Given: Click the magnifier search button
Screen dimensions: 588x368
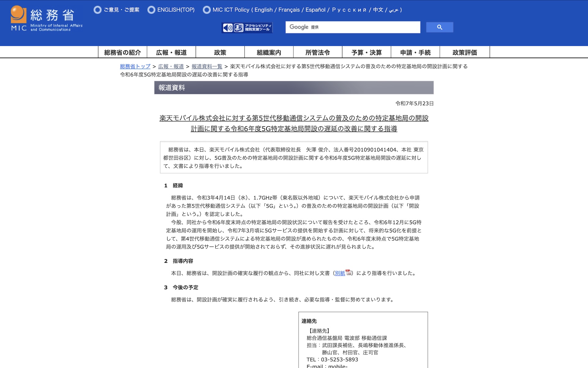Looking at the screenshot, I should tap(439, 27).
